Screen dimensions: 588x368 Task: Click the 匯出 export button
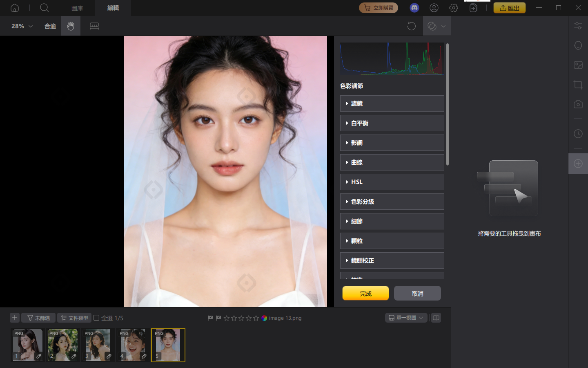509,7
